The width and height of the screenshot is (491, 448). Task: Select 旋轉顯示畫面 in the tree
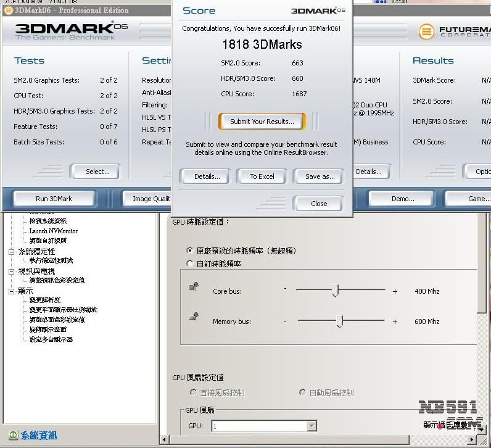click(48, 330)
